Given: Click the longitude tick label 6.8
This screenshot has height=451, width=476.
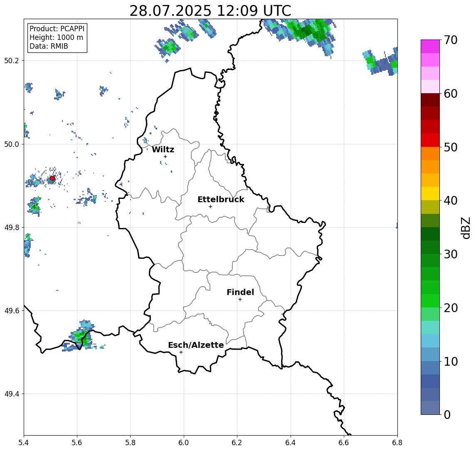Looking at the screenshot, I should point(397,443).
